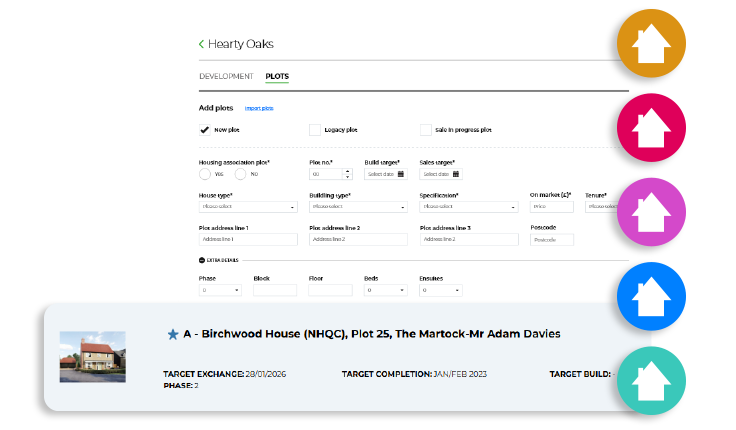Image resolution: width=736 pixels, height=430 pixels.
Task: Collapse the Extra Details section
Action: click(203, 260)
